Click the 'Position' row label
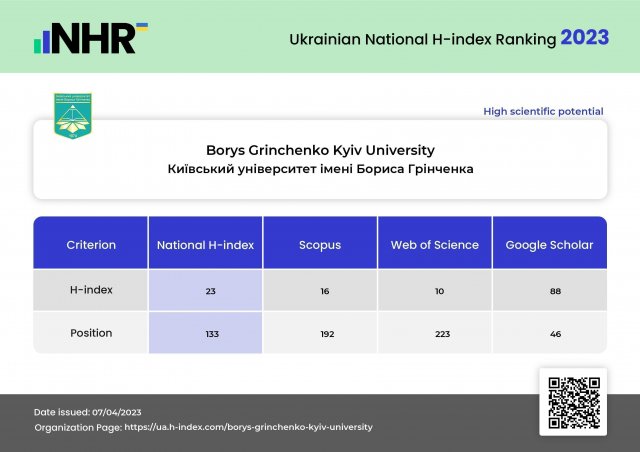The image size is (640, 452). [91, 333]
